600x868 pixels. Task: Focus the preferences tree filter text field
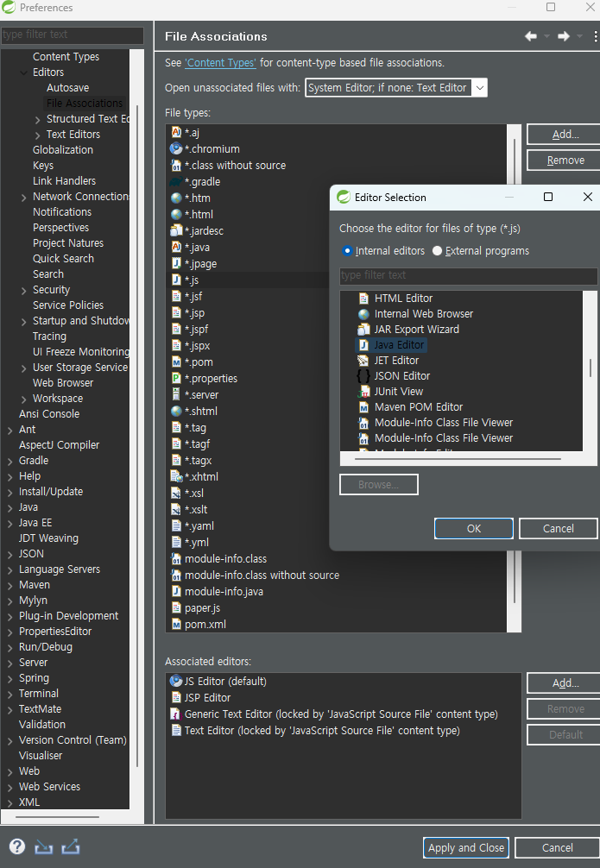coord(72,35)
